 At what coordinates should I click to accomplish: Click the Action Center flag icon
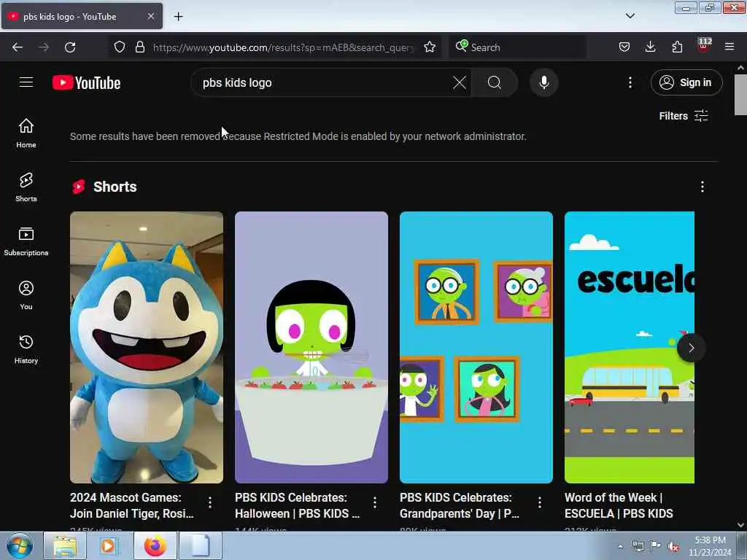coord(656,546)
